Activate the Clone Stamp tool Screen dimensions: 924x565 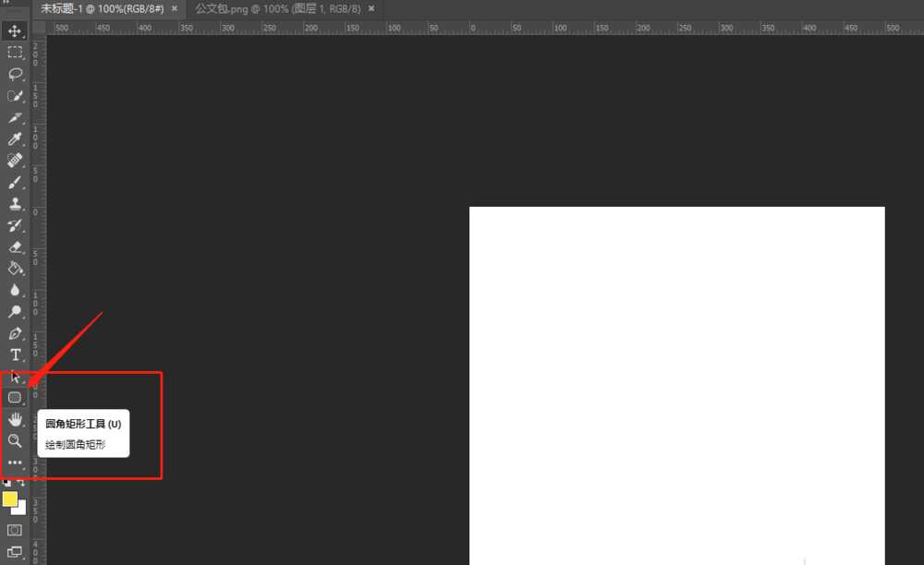[15, 204]
